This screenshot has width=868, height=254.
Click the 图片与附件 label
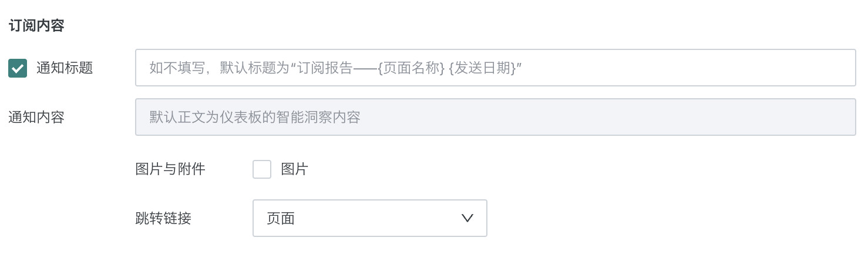click(x=170, y=169)
